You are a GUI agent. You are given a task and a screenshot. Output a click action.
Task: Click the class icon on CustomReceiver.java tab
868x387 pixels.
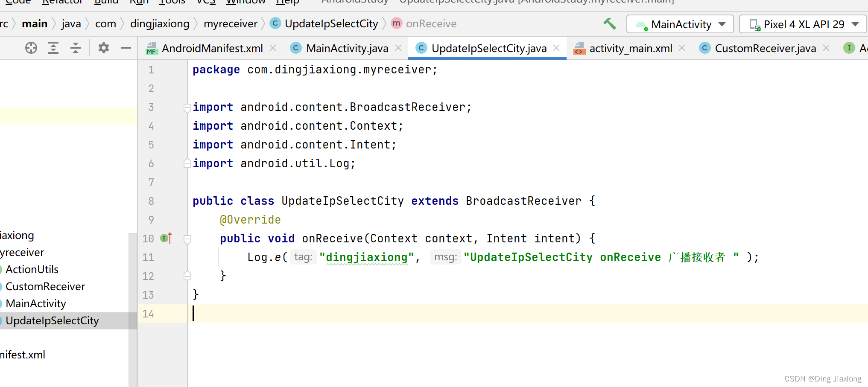tap(705, 48)
